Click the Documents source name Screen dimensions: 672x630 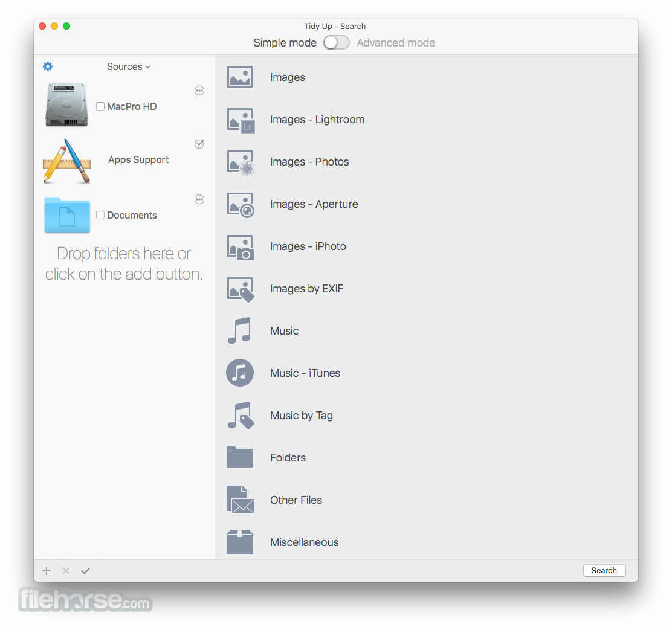(x=132, y=216)
